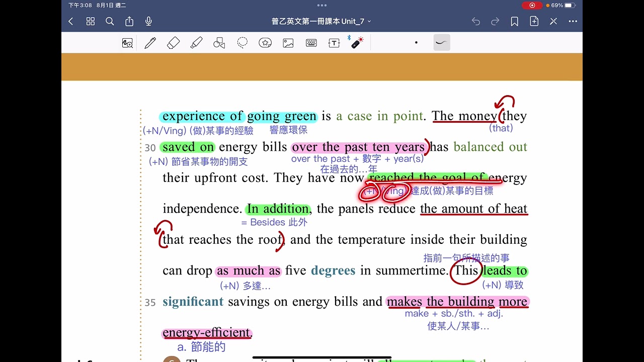Open the three-dot more options menu
The height and width of the screenshot is (362, 644).
tap(573, 21)
